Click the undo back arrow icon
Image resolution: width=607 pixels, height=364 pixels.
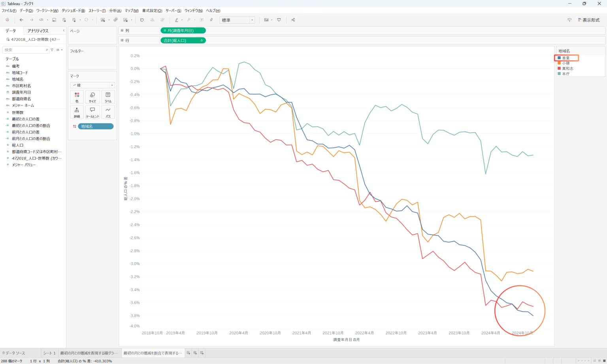[21, 20]
